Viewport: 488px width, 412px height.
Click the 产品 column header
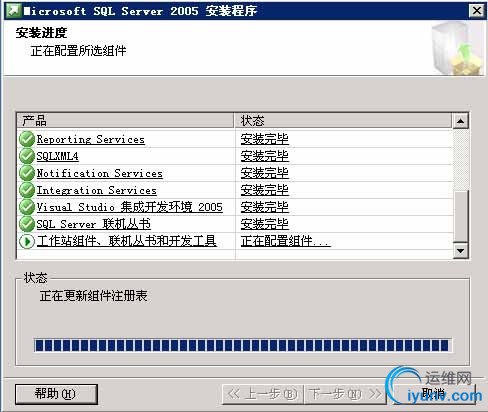(x=125, y=120)
